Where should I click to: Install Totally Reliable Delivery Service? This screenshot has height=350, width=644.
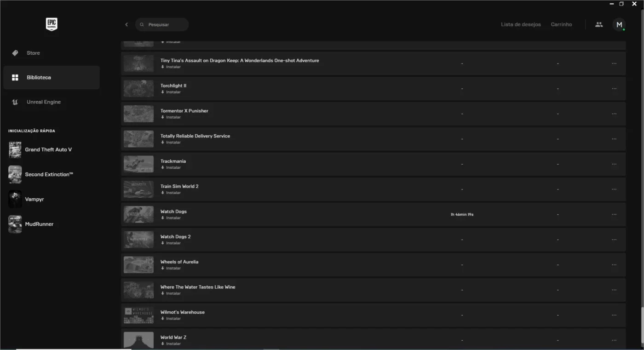171,143
